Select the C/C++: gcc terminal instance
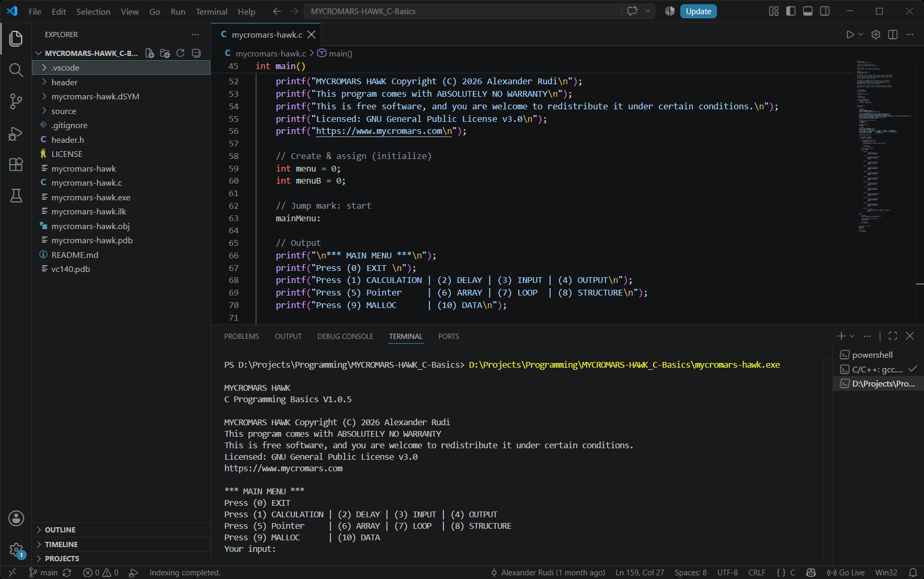Screen dimensions: 924x579 tap(878, 369)
